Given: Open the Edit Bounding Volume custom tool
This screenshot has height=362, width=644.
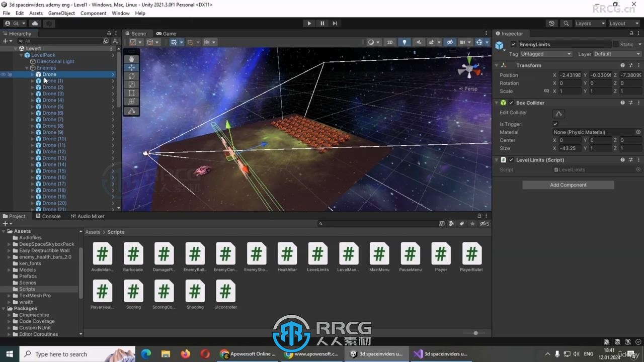Looking at the screenshot, I should click(x=131, y=111).
